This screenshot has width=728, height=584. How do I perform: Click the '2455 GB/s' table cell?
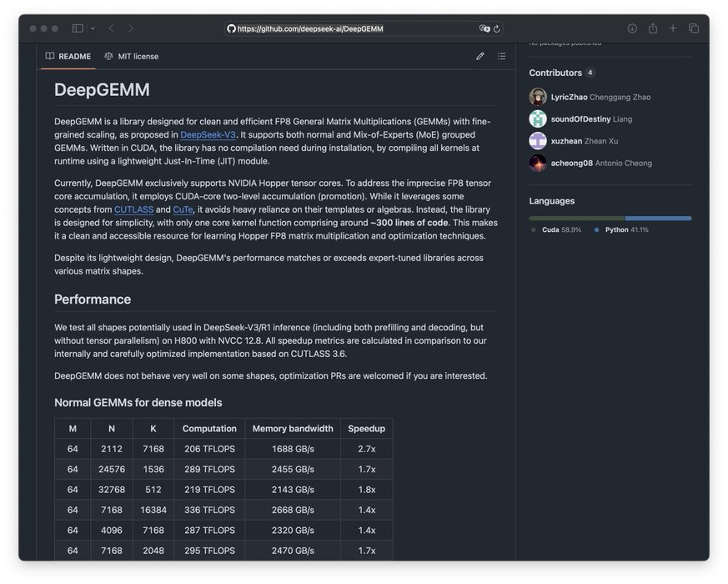(x=293, y=470)
